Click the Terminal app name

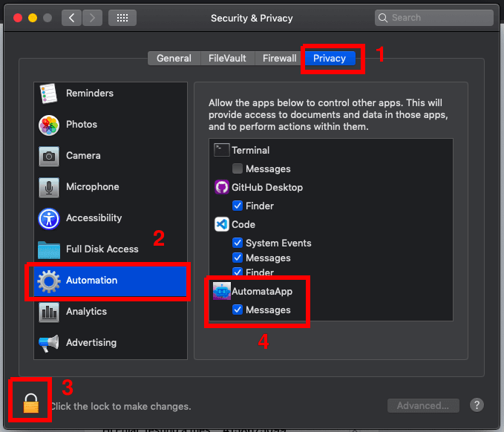(x=250, y=150)
